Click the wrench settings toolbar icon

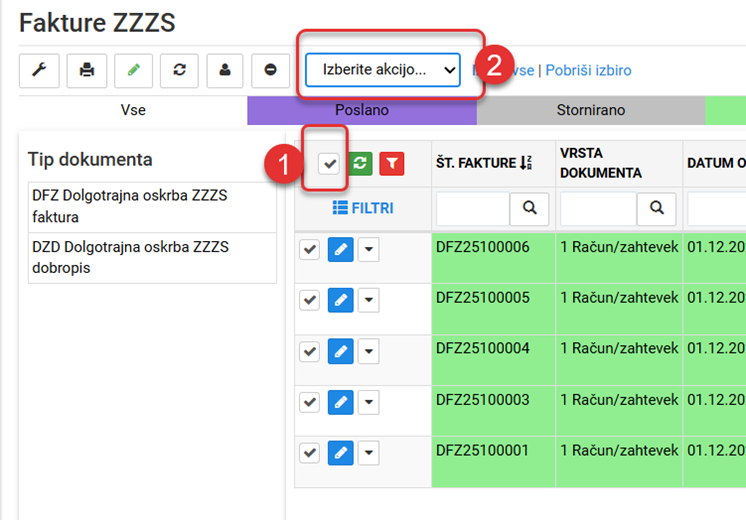pos(39,70)
